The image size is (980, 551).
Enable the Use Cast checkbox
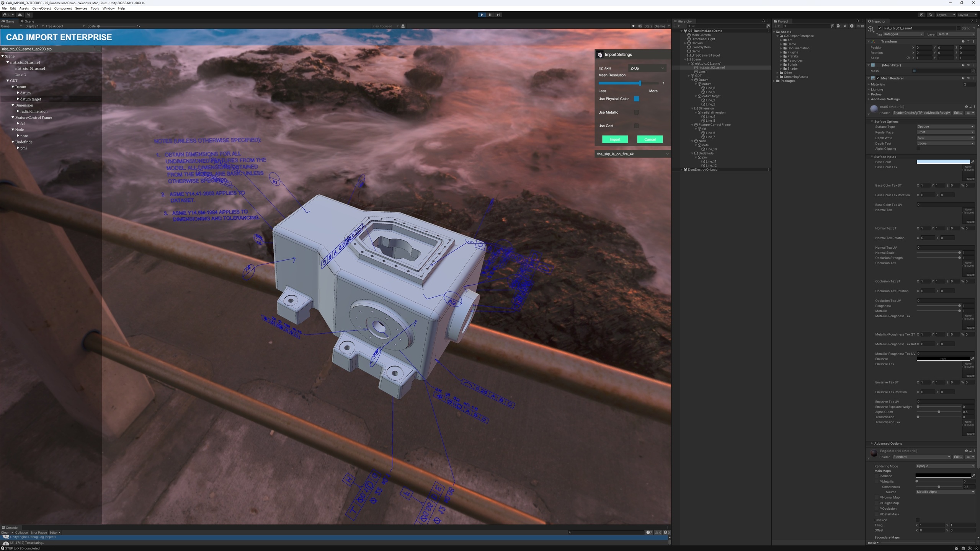[x=636, y=126]
